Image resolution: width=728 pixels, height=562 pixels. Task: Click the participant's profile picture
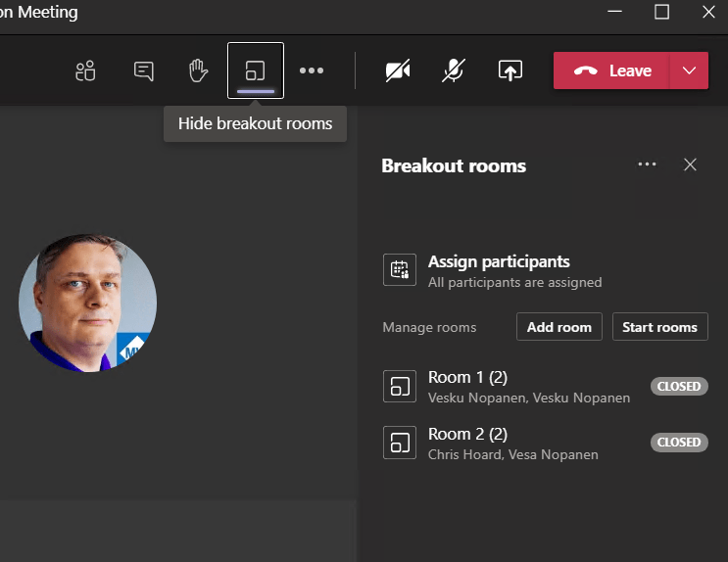tap(87, 303)
